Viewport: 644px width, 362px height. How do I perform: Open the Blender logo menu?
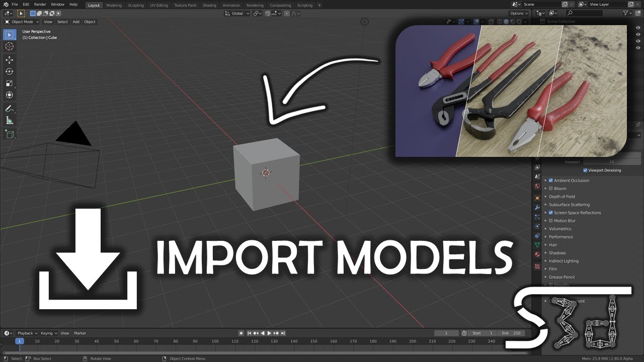[x=5, y=5]
